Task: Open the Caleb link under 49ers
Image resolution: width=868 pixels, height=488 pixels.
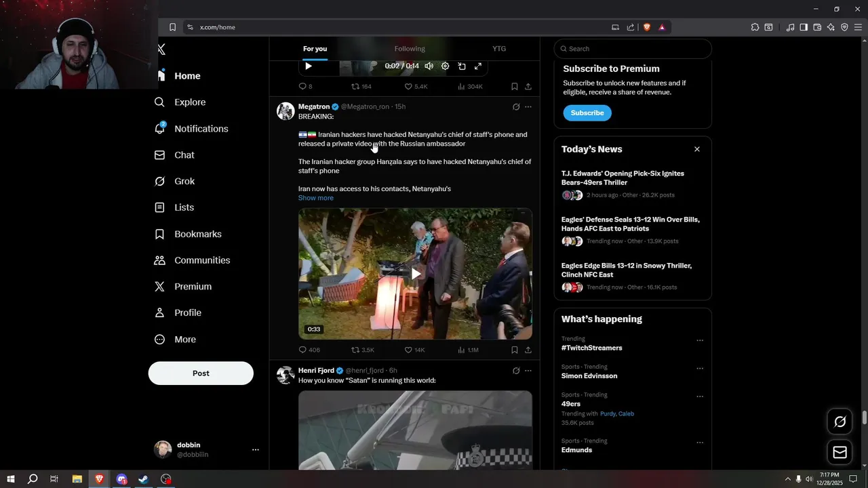Action: click(626, 413)
